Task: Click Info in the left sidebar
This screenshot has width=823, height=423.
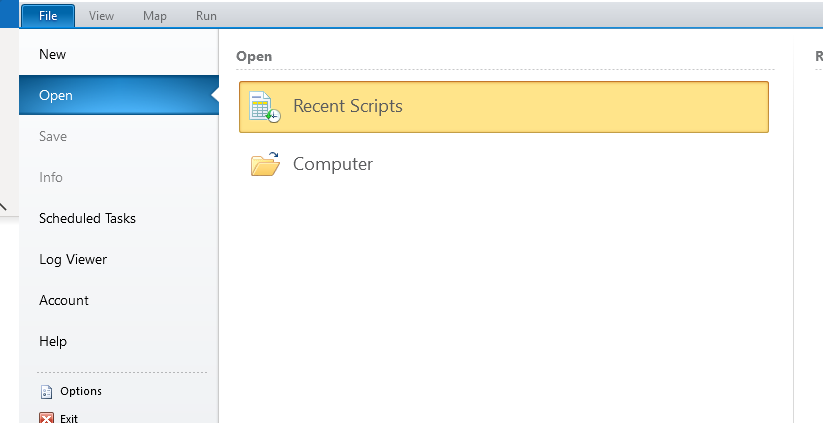Action: (x=51, y=177)
